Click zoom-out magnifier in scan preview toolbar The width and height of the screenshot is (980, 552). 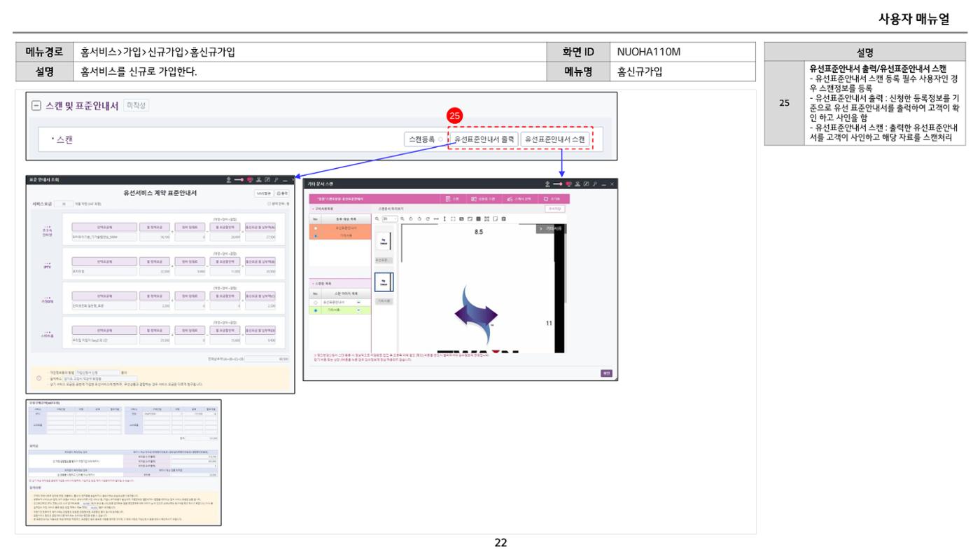(x=377, y=219)
